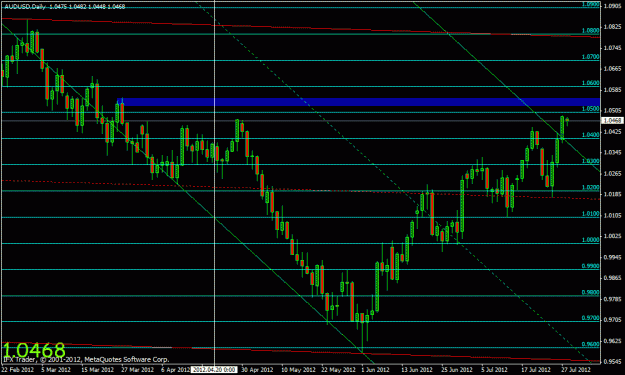Screen dimensions: 625x375
Task: Click the 0.9625 price axis value
Action: click(x=612, y=341)
